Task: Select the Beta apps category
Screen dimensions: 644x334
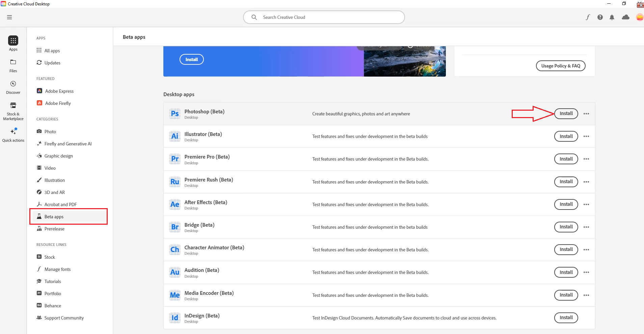Action: (69, 217)
